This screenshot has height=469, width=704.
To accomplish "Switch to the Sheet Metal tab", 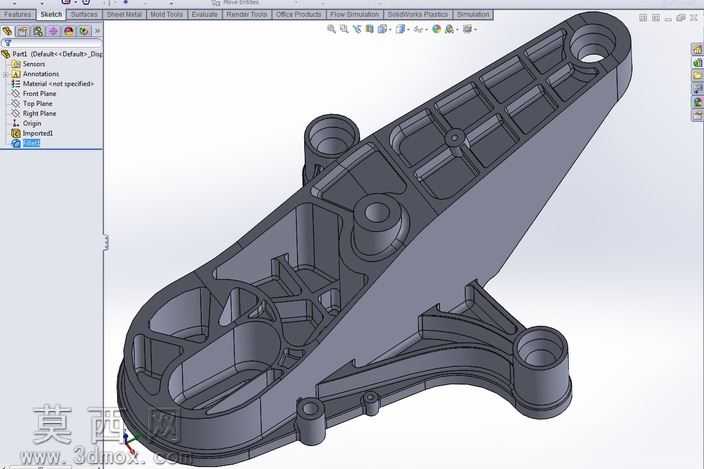I will (124, 14).
